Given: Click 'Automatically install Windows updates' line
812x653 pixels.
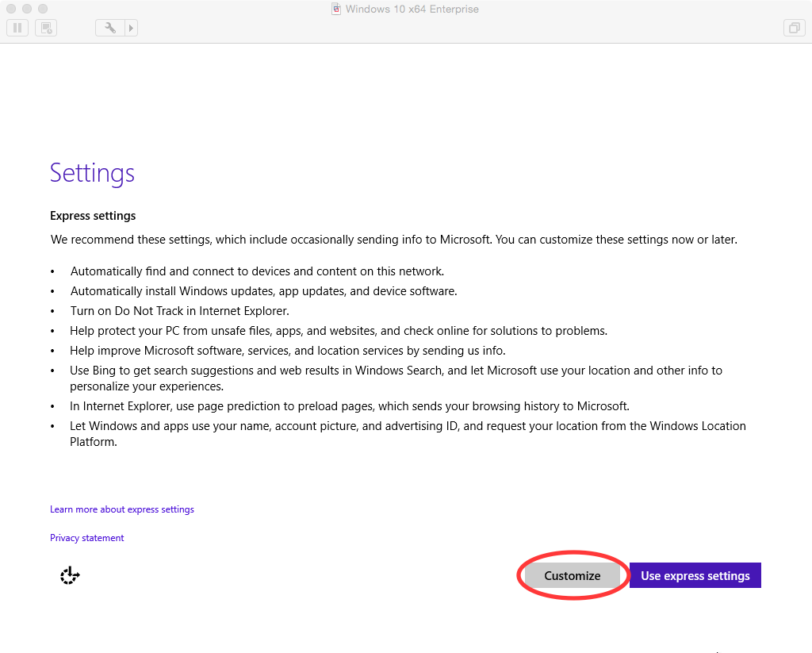Looking at the screenshot, I should pos(263,291).
